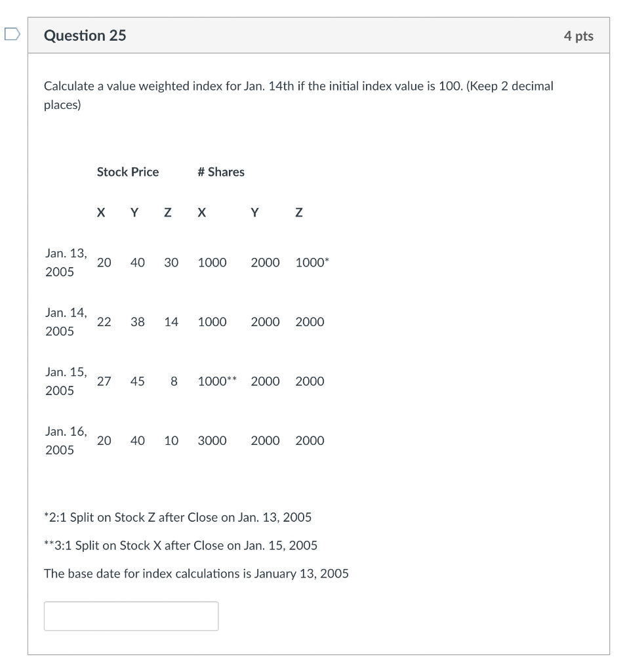
Task: Click the Z column letter under # Shares
Action: [298, 212]
